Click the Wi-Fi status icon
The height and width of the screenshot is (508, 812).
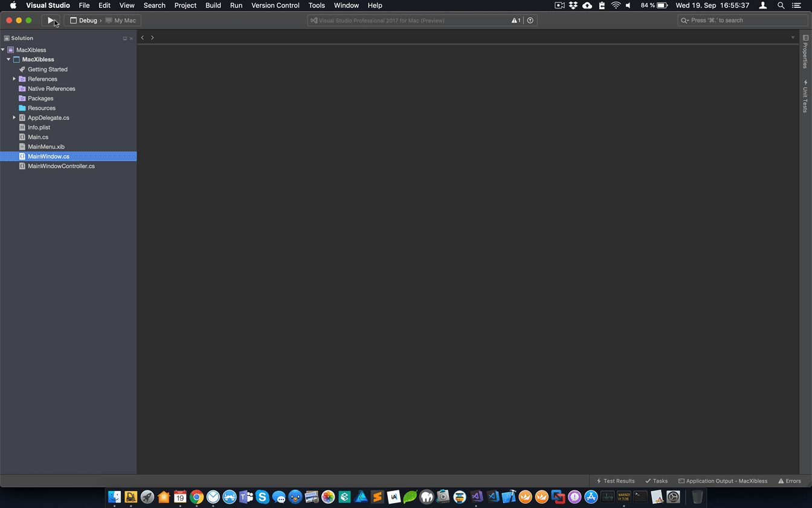pos(616,5)
